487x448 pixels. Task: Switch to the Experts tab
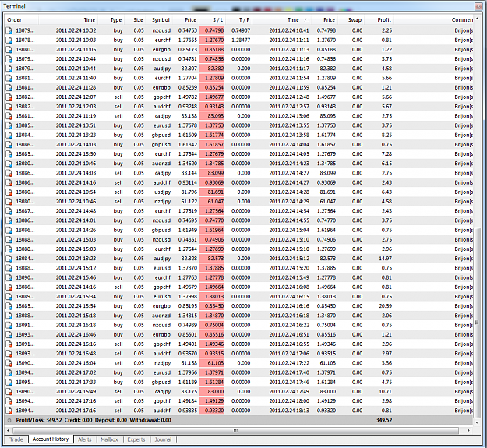(x=136, y=439)
